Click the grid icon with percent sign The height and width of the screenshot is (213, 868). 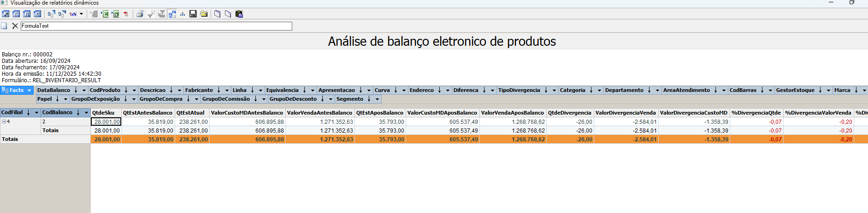pos(37,14)
